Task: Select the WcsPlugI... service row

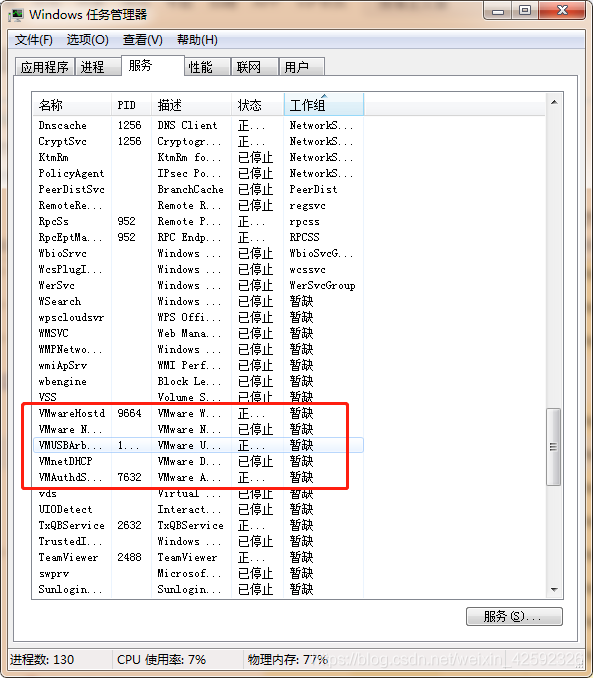Action: coord(198,269)
